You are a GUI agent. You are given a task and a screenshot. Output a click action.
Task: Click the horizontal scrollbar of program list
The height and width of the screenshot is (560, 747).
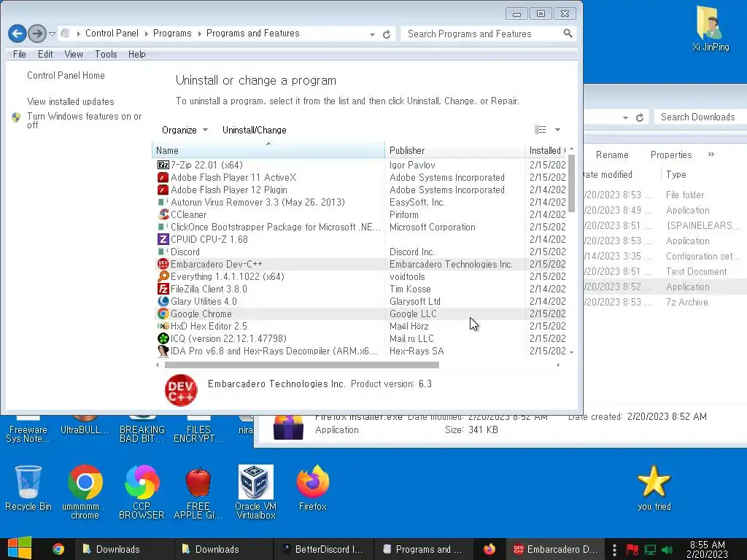pos(301,365)
